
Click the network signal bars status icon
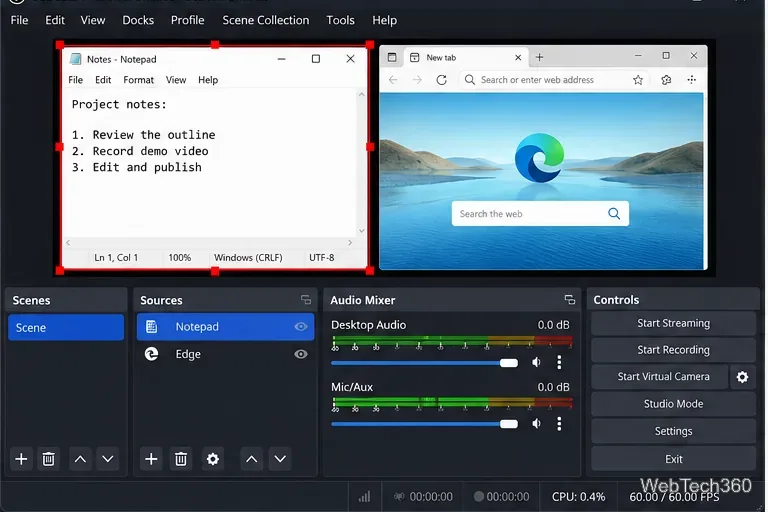click(364, 497)
